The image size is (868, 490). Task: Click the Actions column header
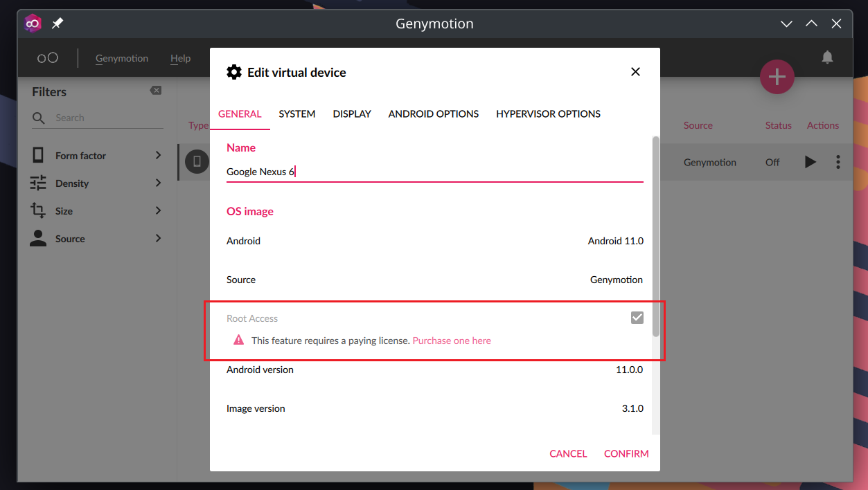[x=823, y=125]
